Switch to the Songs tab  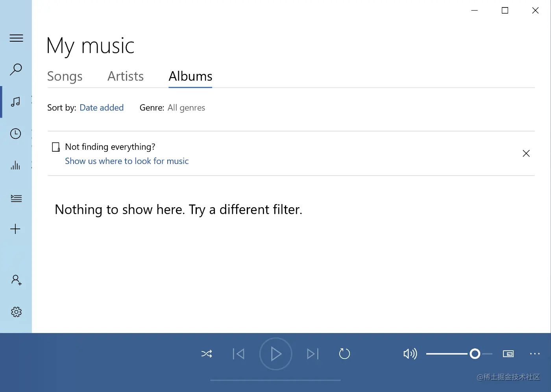click(x=65, y=76)
